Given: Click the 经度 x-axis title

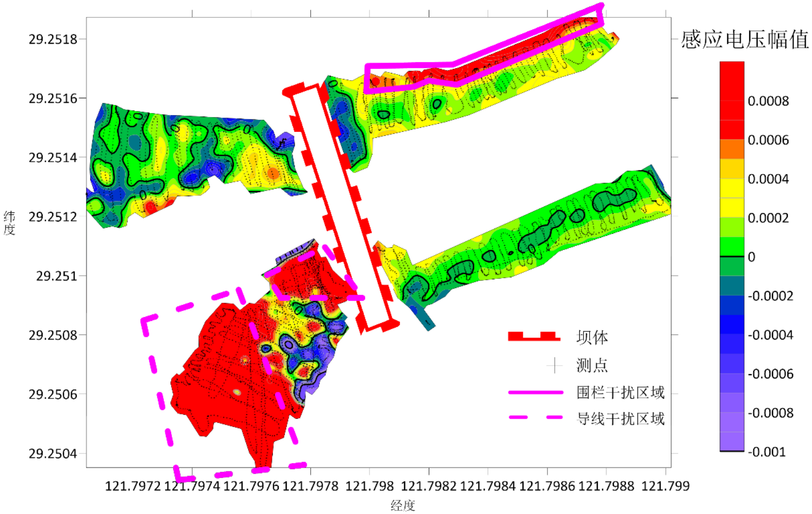Looking at the screenshot, I should click(x=402, y=505).
